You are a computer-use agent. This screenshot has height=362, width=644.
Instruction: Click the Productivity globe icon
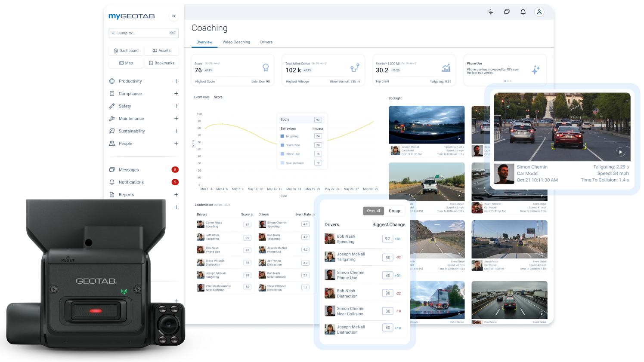point(112,81)
